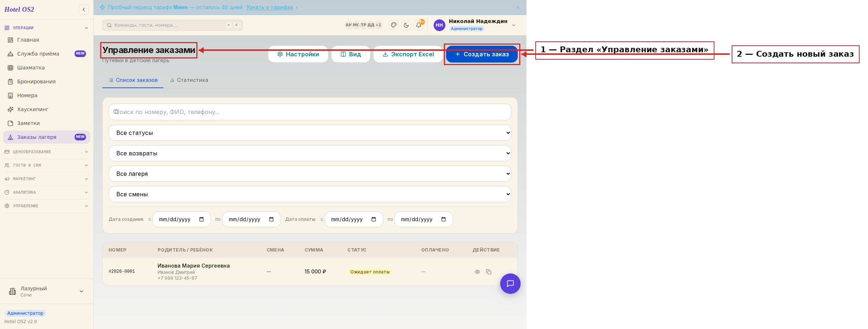Focus the order search field
The width and height of the screenshot is (868, 329).
pyautogui.click(x=310, y=112)
